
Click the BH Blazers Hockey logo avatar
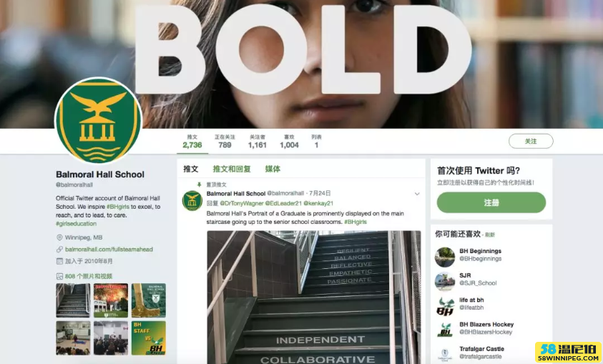(445, 330)
